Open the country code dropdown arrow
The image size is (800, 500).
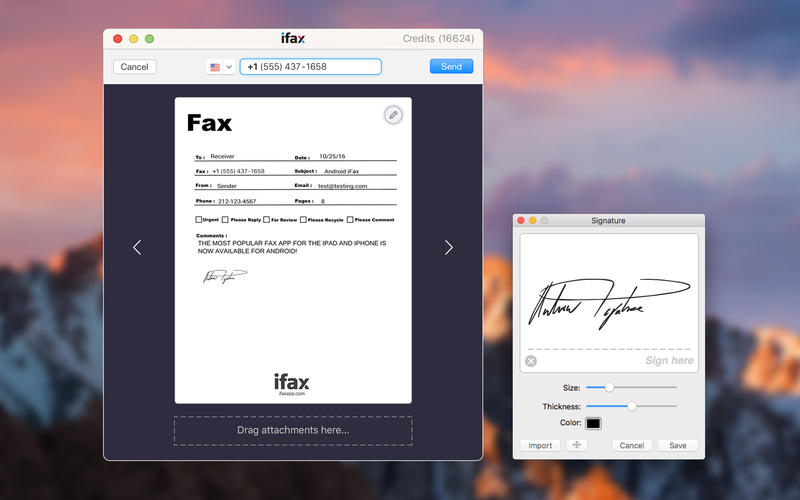(229, 67)
